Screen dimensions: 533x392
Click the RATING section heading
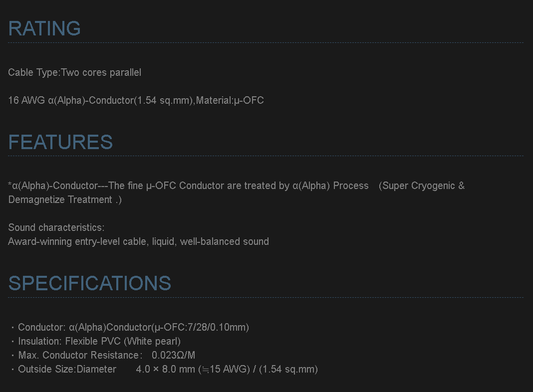pos(44,28)
